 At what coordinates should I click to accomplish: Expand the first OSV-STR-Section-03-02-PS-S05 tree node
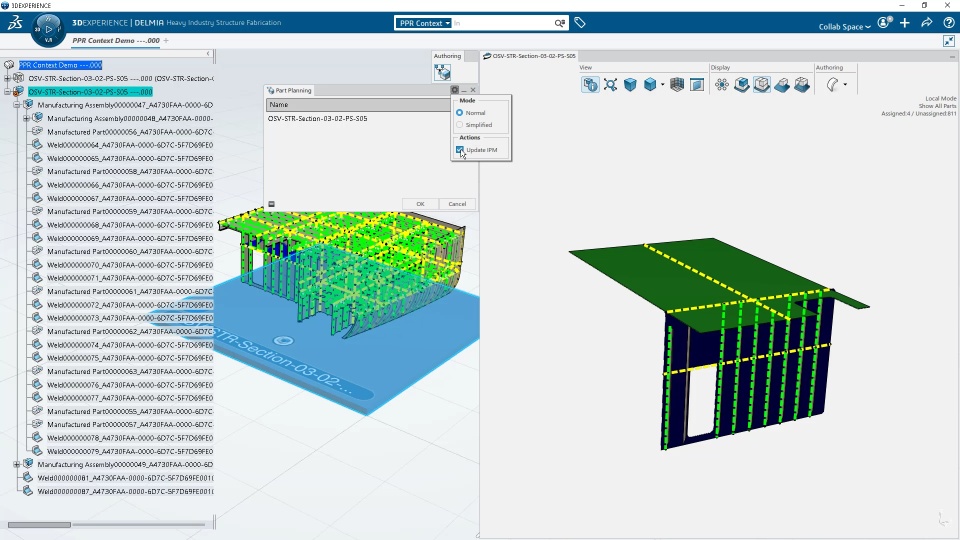click(7, 78)
